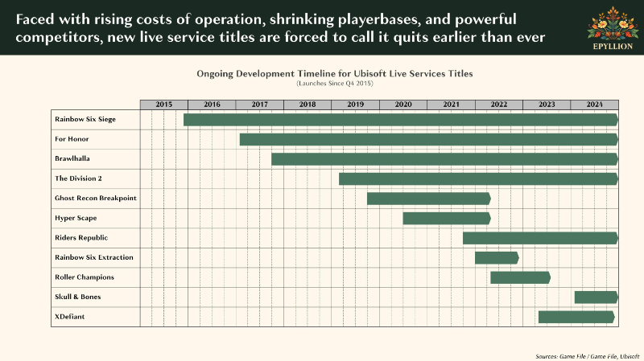This screenshot has height=361, width=644.
Task: Click the Rainbow Six Siege timeline bar
Action: [x=401, y=120]
